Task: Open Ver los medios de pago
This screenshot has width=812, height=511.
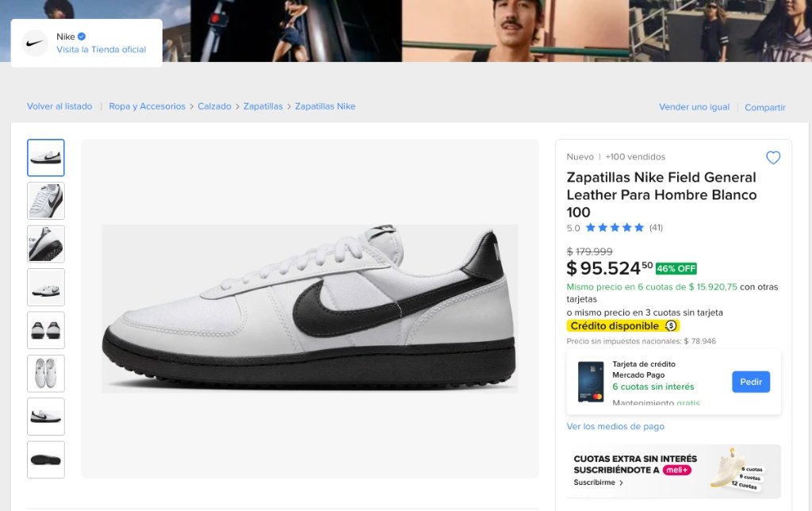Action: 615,427
